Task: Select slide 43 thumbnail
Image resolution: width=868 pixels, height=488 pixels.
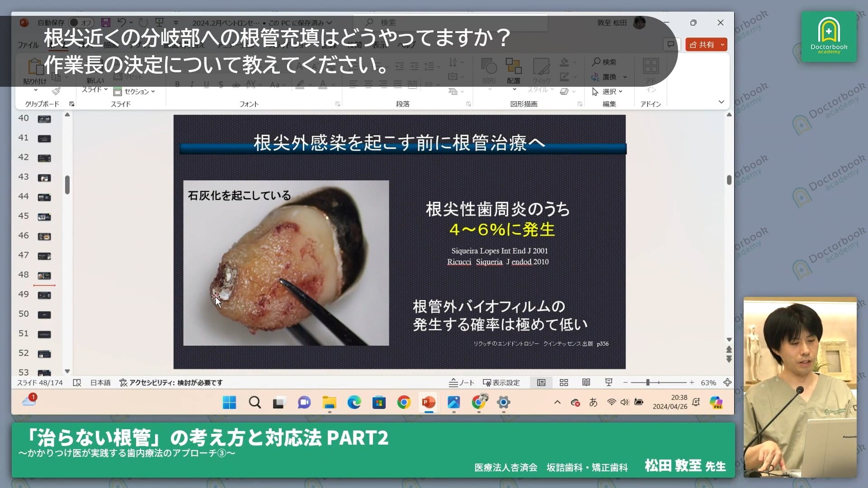Action: click(x=44, y=178)
